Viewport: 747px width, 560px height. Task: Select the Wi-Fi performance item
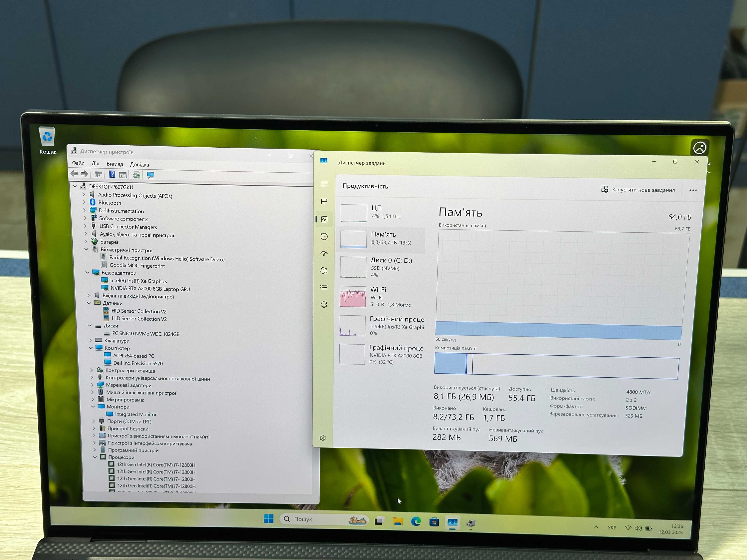click(381, 297)
